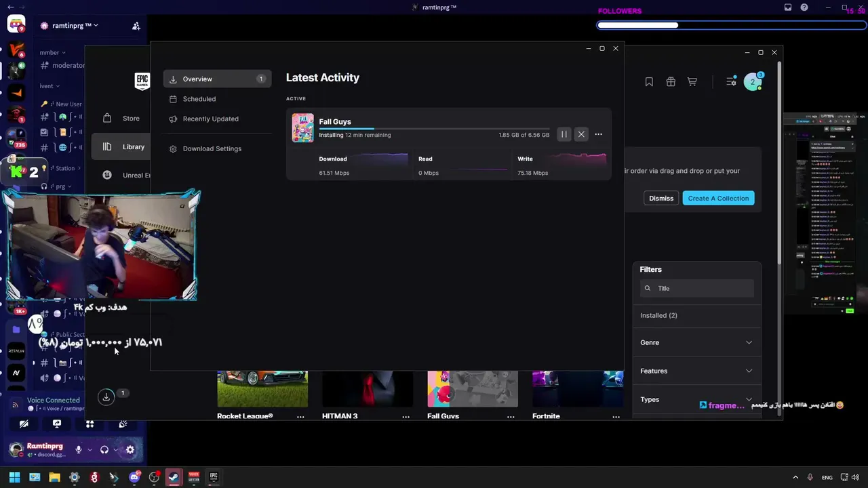The image size is (868, 488).
Task: Open the ramtinprg server dropdown in Discord
Action: tap(69, 26)
